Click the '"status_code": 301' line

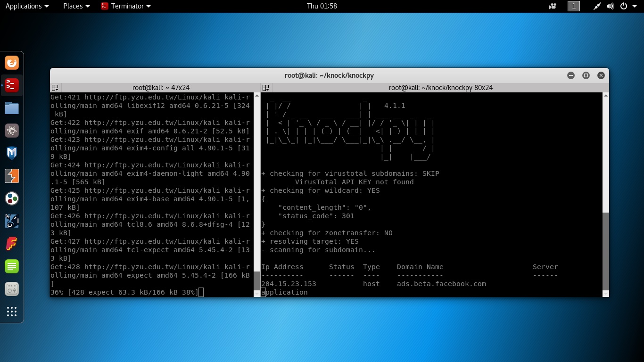click(316, 216)
